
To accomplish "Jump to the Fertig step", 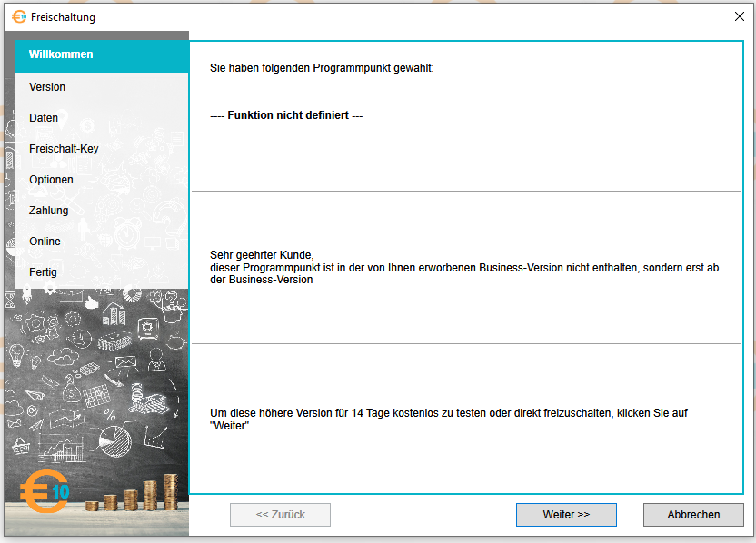I will 43,272.
